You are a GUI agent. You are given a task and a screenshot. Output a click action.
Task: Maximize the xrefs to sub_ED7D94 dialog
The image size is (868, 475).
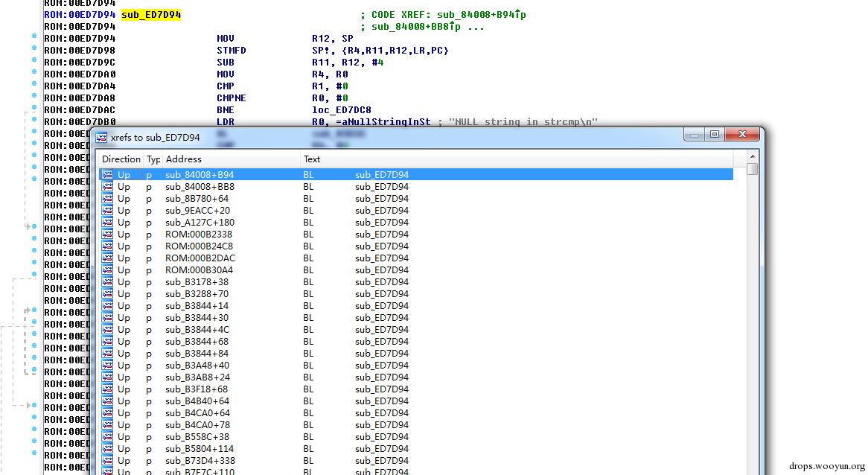(x=714, y=134)
